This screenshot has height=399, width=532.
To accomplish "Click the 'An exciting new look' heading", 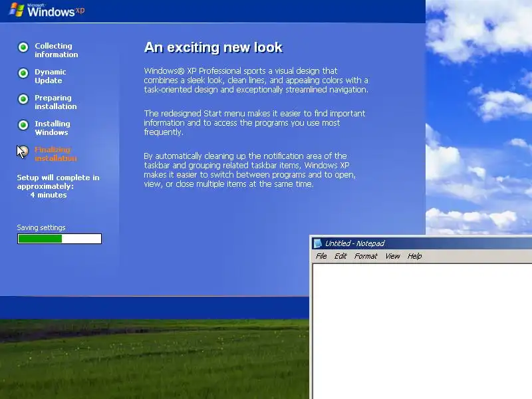I will [x=213, y=47].
